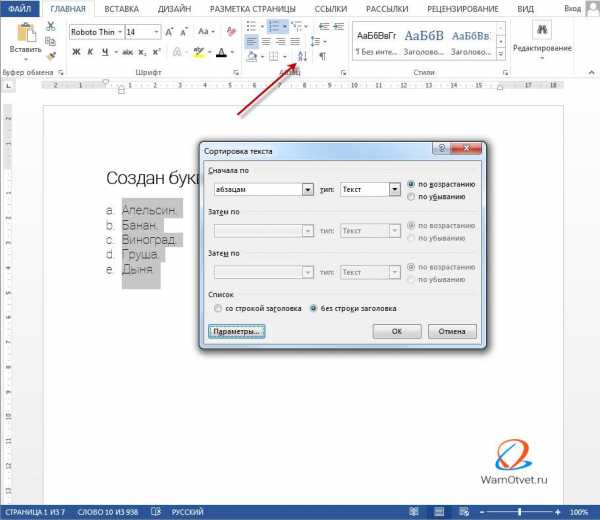
Task: Click the spelling check book icon in status bar
Action: click(x=155, y=512)
